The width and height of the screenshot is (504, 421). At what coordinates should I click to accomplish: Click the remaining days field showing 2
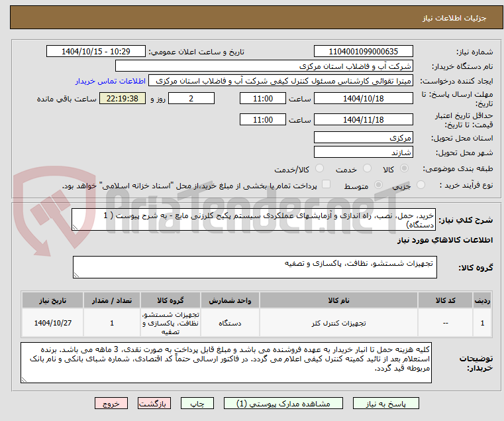pyautogui.click(x=191, y=99)
